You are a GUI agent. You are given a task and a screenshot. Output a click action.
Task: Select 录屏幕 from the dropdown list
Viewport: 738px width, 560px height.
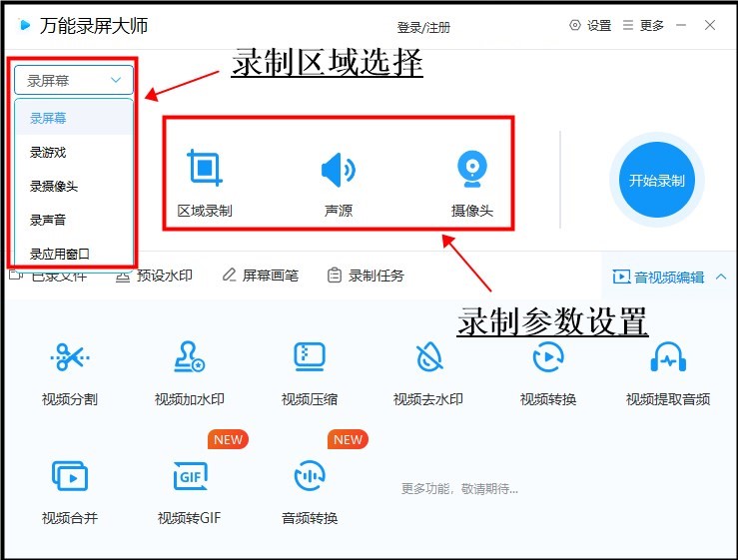pos(74,118)
